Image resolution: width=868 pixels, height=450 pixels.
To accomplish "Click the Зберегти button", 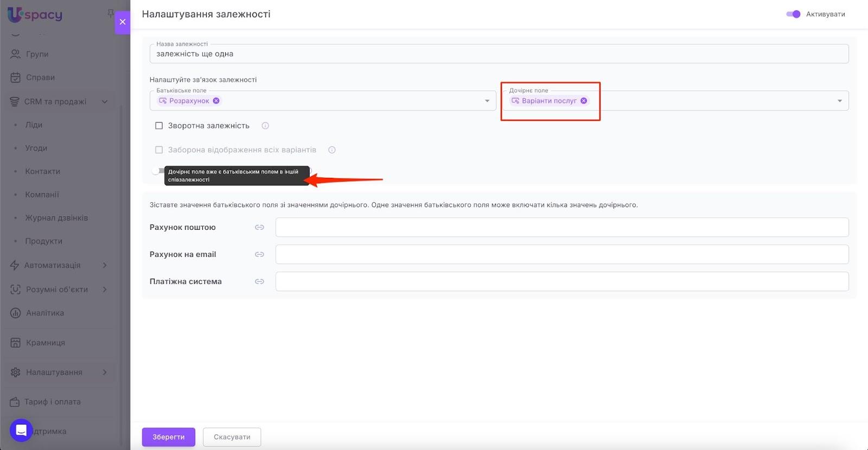I will [168, 437].
